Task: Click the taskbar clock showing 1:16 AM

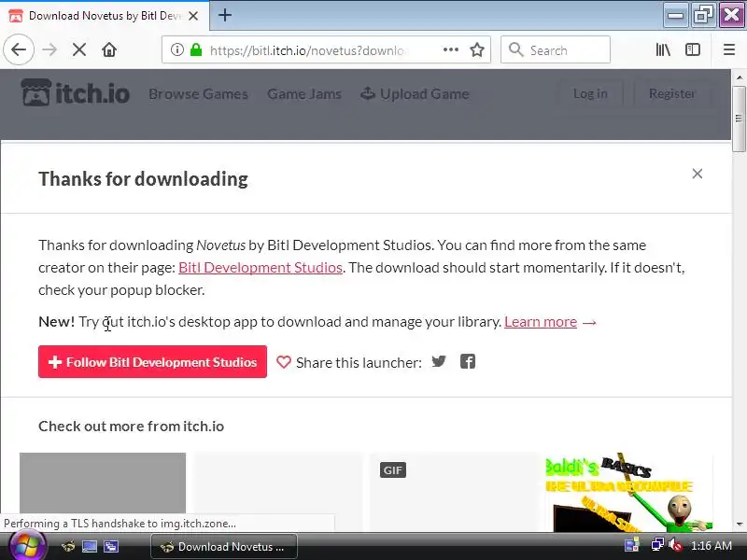Action: pyautogui.click(x=711, y=546)
